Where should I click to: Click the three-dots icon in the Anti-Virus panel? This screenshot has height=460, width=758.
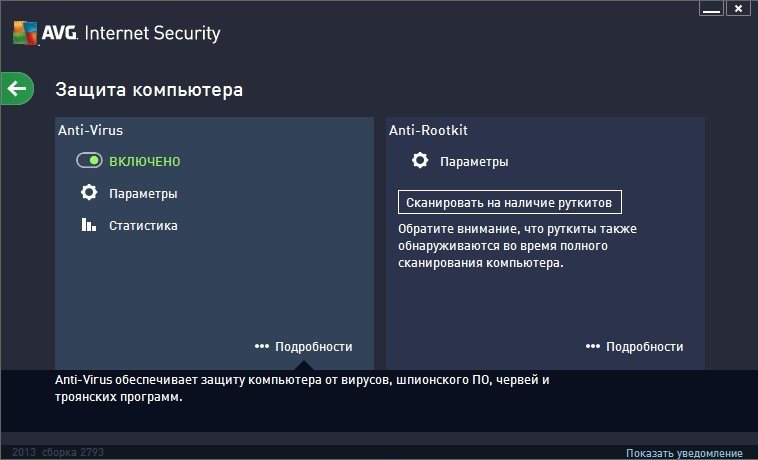coord(262,346)
